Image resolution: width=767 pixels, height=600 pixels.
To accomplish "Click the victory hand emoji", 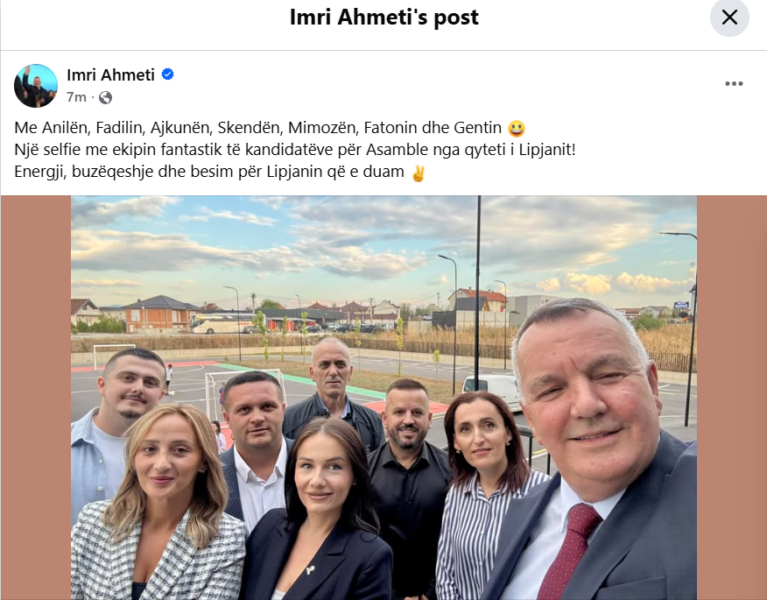I will coord(418,173).
